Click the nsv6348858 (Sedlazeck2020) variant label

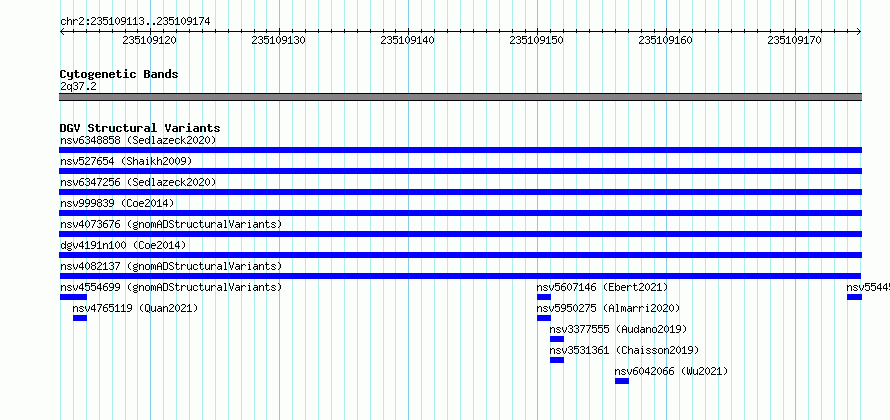point(138,140)
